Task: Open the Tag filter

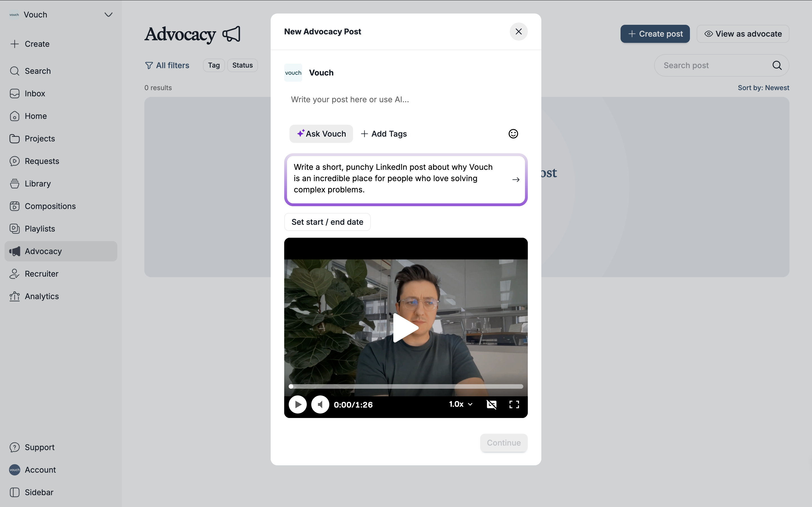Action: pos(214,65)
